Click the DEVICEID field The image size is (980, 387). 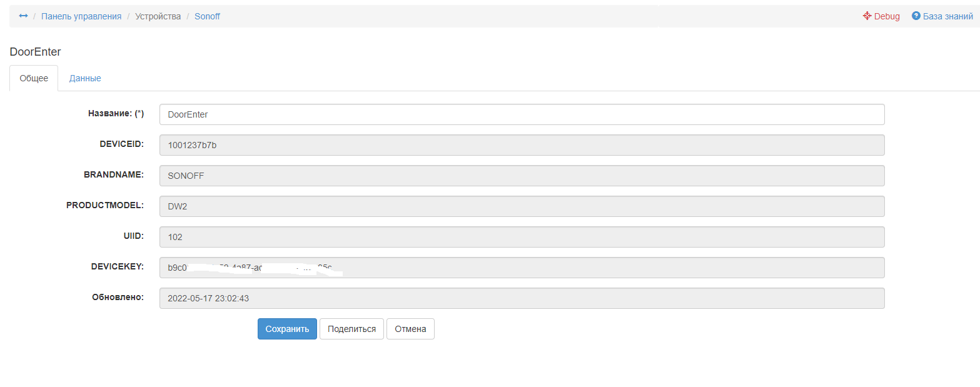tap(522, 145)
